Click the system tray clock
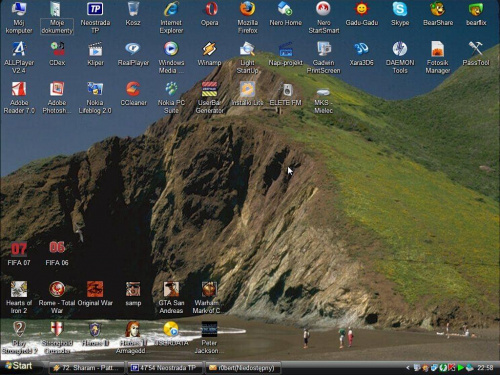Screen dimensions: 500x375 (x=485, y=368)
